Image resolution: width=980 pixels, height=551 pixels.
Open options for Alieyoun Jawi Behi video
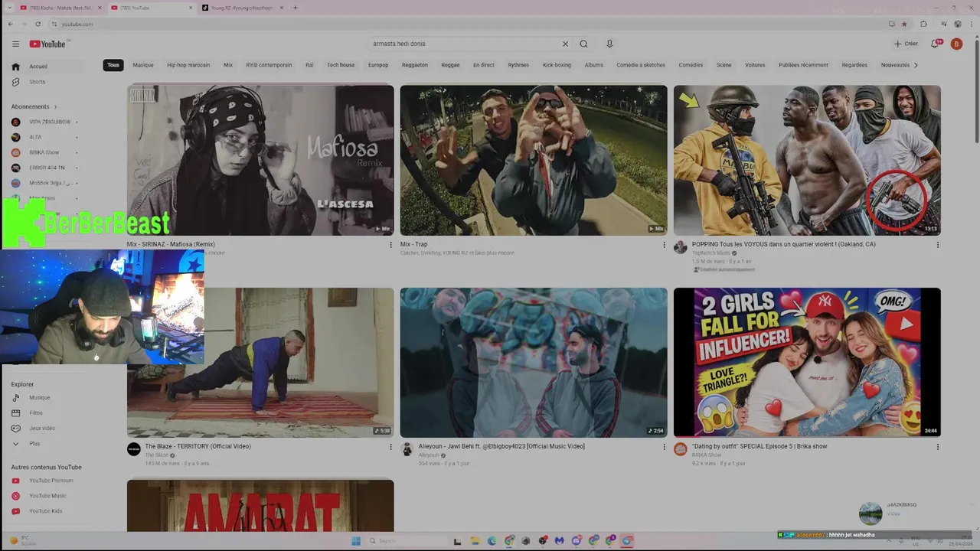coord(664,447)
